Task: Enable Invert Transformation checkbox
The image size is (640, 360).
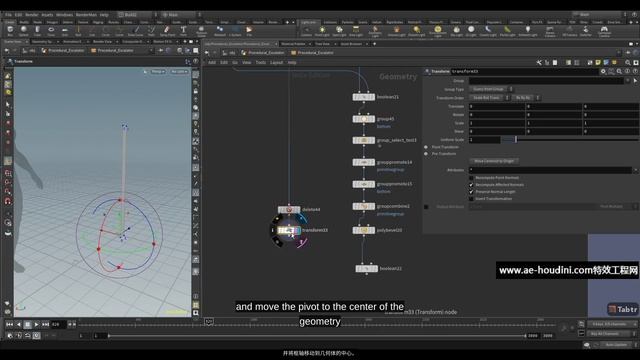Action: [471, 199]
